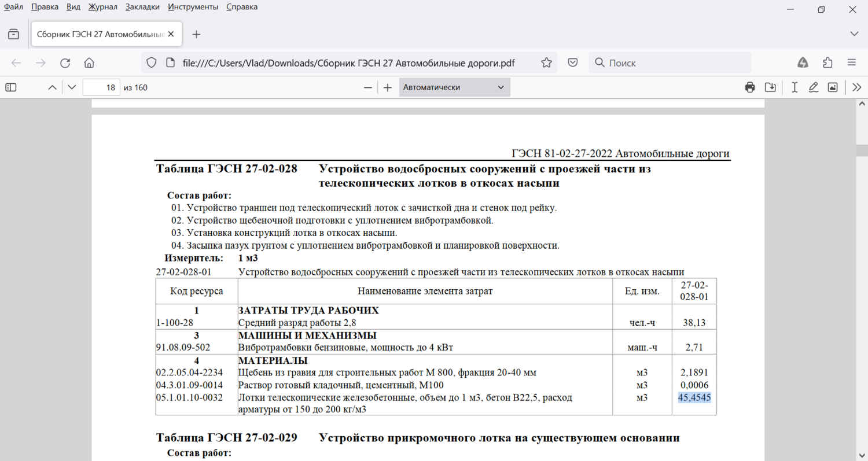Zoom in the PDF document
868x461 pixels.
click(x=388, y=87)
